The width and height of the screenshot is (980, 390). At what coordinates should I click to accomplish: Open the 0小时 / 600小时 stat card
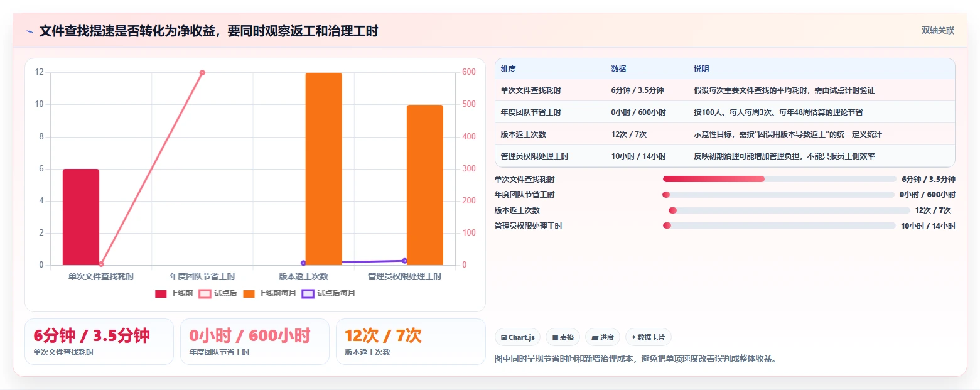coord(255,342)
